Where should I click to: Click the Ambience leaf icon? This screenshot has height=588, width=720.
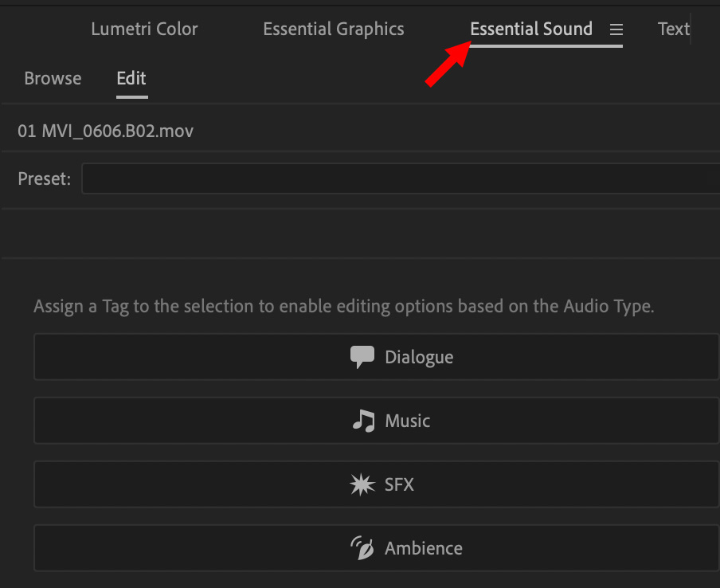[x=362, y=548]
